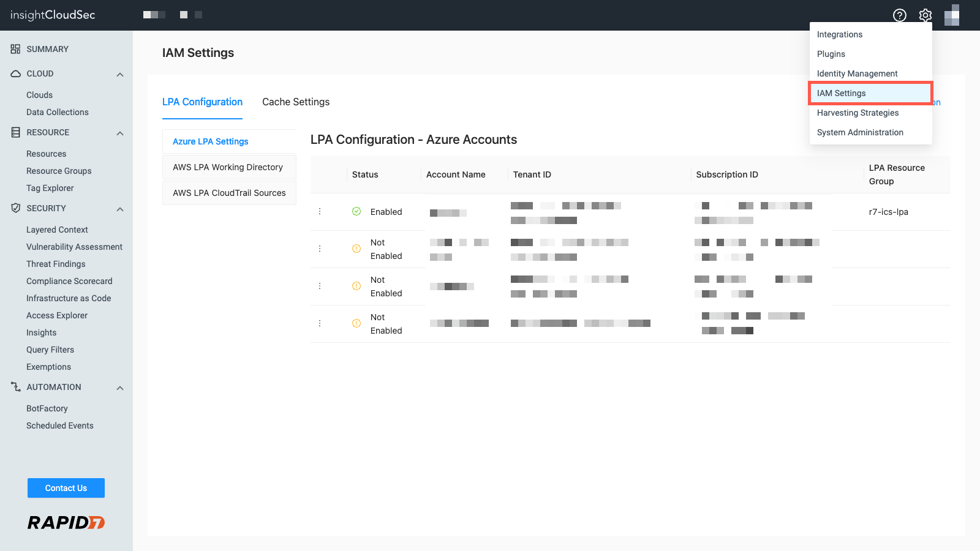Image resolution: width=980 pixels, height=551 pixels.
Task: Open row menu for Enabled account
Action: tap(320, 211)
